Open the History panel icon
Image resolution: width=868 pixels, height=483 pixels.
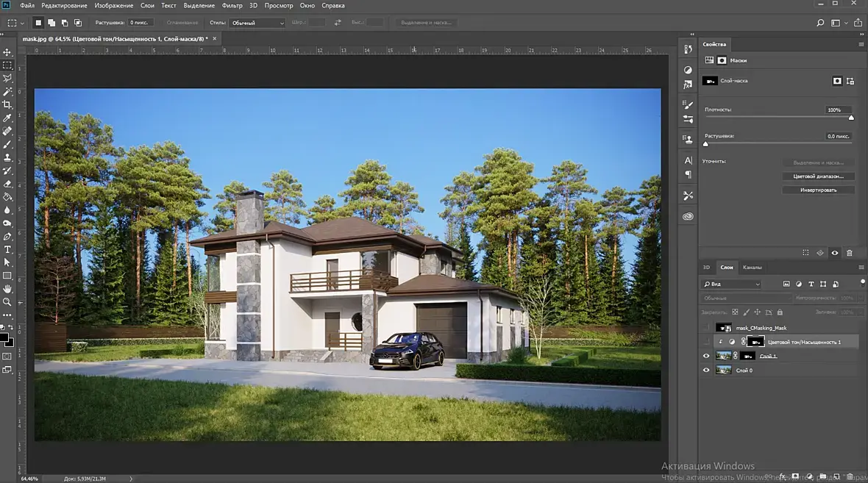tap(688, 49)
